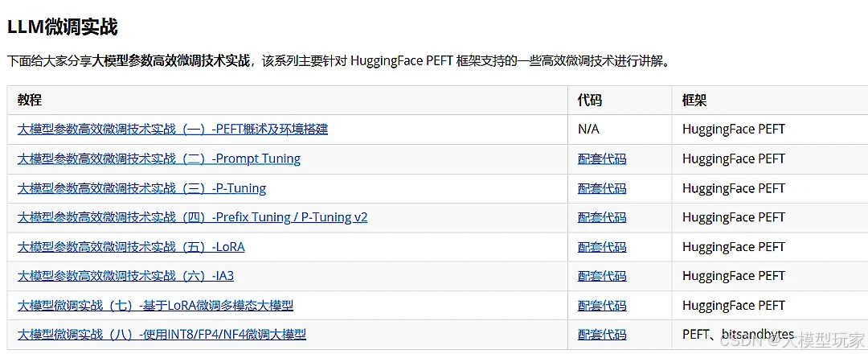Open 使用INT8/FP4/NF4微调大模型 tutorial link
The image size is (868, 354).
click(x=162, y=334)
